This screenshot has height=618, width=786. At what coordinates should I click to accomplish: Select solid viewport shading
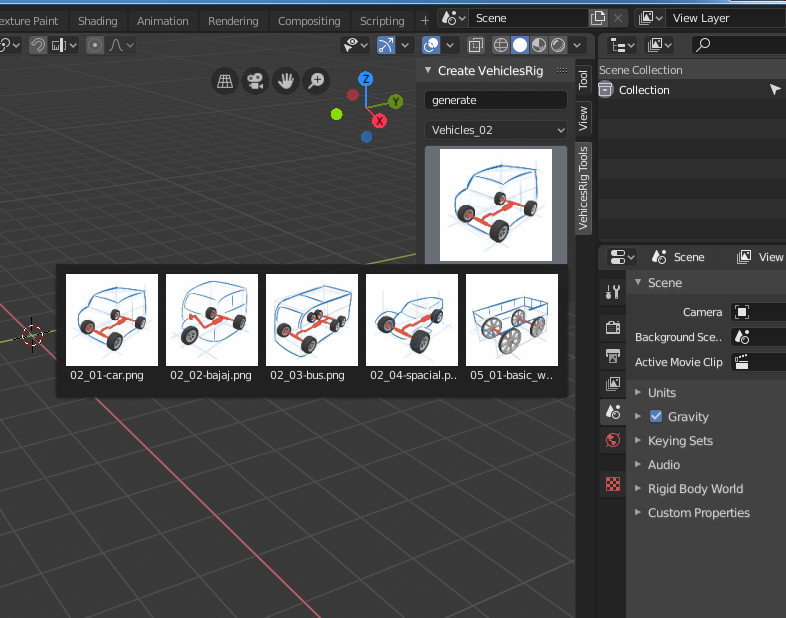tap(520, 45)
